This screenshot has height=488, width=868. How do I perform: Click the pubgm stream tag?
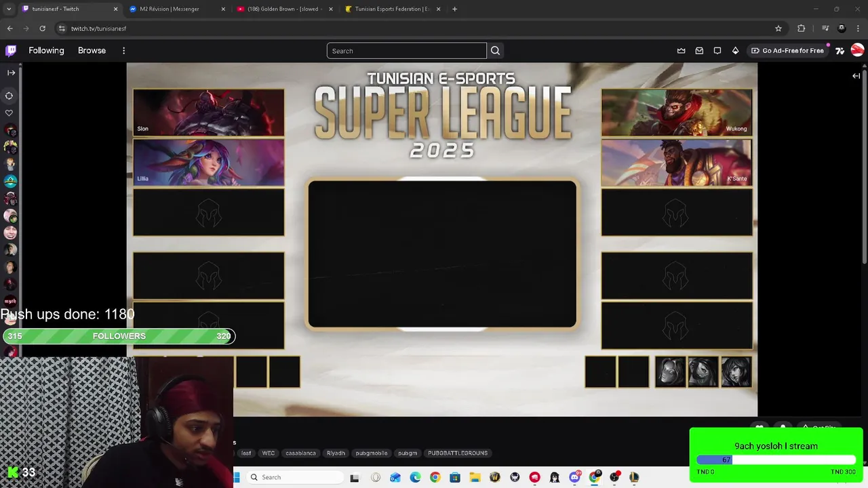click(408, 453)
